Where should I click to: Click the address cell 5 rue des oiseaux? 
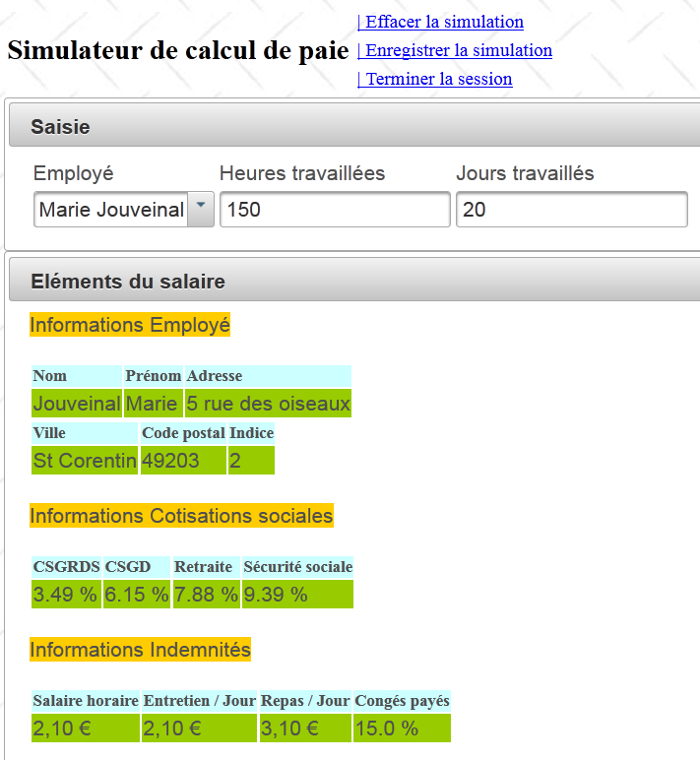tap(268, 404)
